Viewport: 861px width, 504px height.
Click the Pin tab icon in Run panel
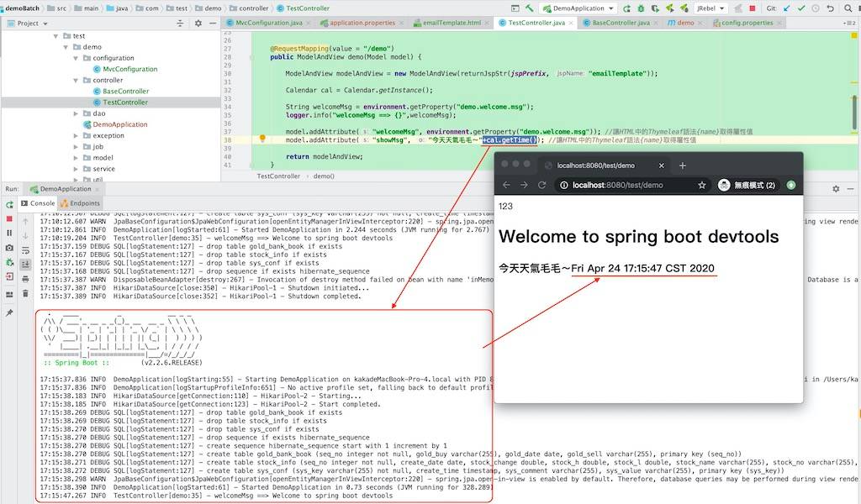(9, 312)
